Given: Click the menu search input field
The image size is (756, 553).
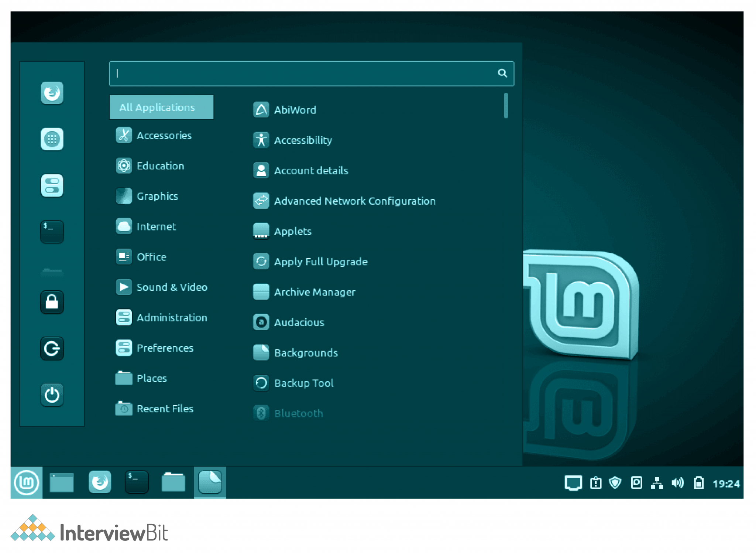Looking at the screenshot, I should [x=306, y=74].
